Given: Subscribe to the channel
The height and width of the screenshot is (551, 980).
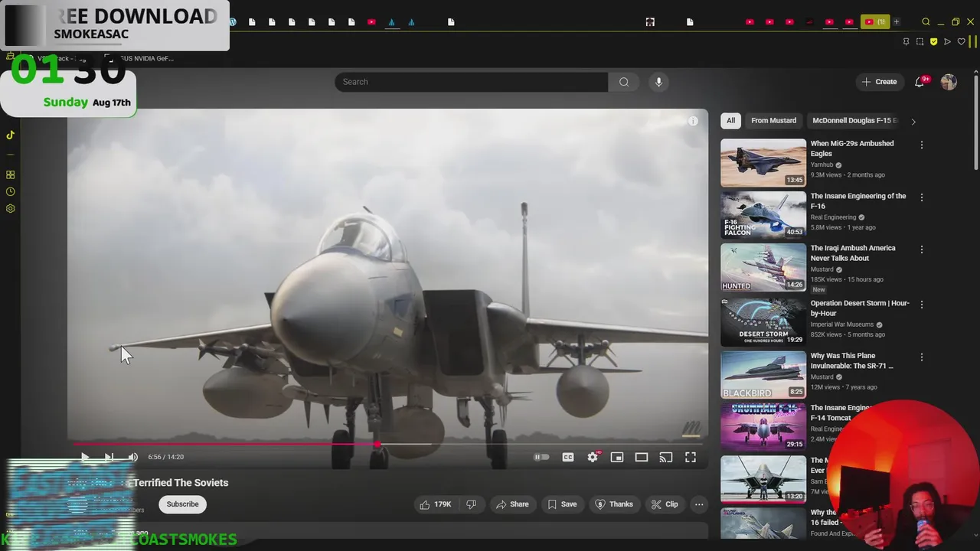Looking at the screenshot, I should [182, 504].
